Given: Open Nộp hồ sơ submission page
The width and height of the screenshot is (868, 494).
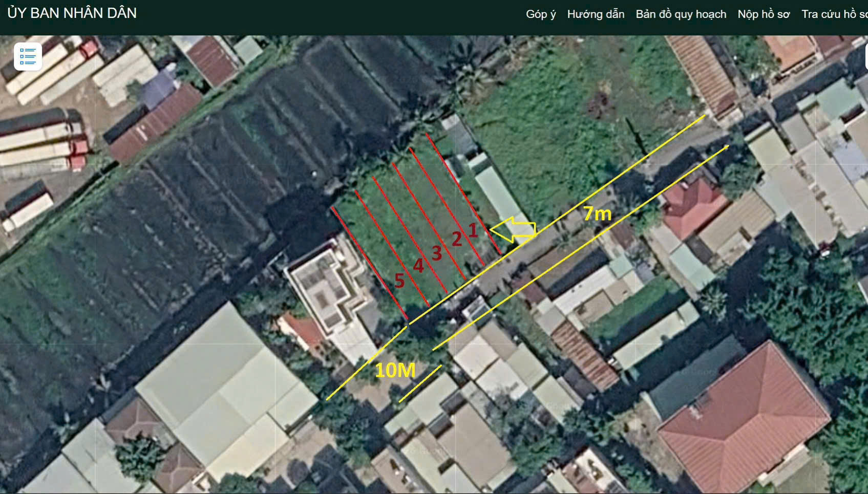Looking at the screenshot, I should (x=763, y=14).
